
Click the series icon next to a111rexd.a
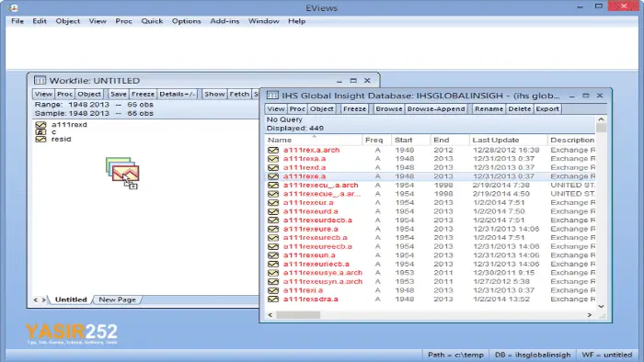(x=273, y=167)
